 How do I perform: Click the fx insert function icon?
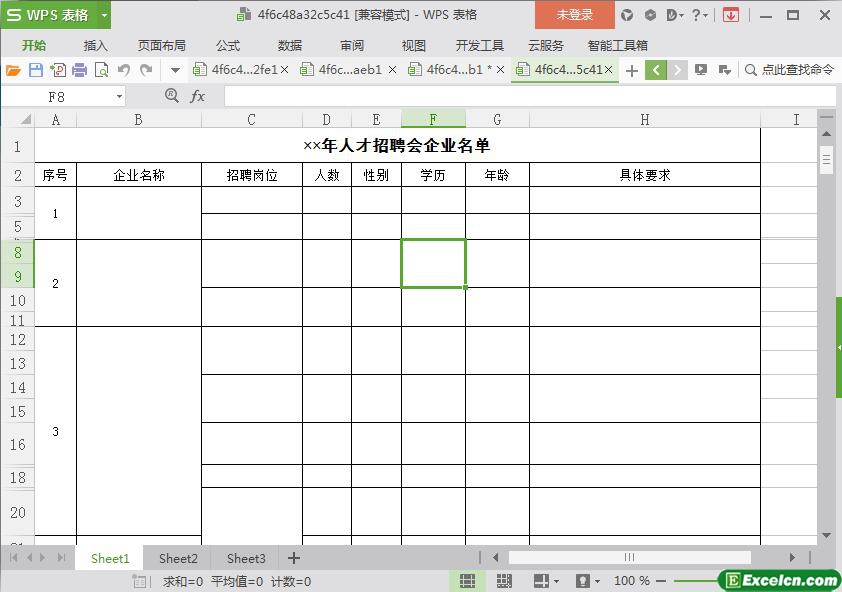pyautogui.click(x=198, y=97)
